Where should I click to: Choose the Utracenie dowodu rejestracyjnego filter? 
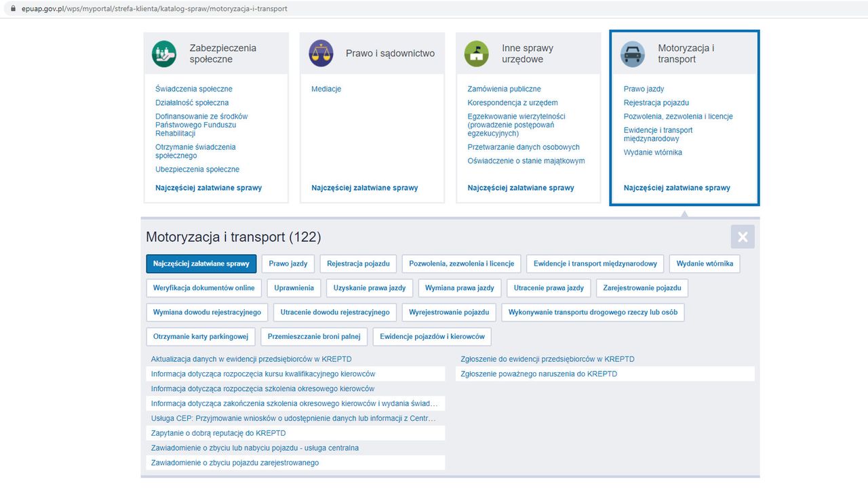[335, 312]
